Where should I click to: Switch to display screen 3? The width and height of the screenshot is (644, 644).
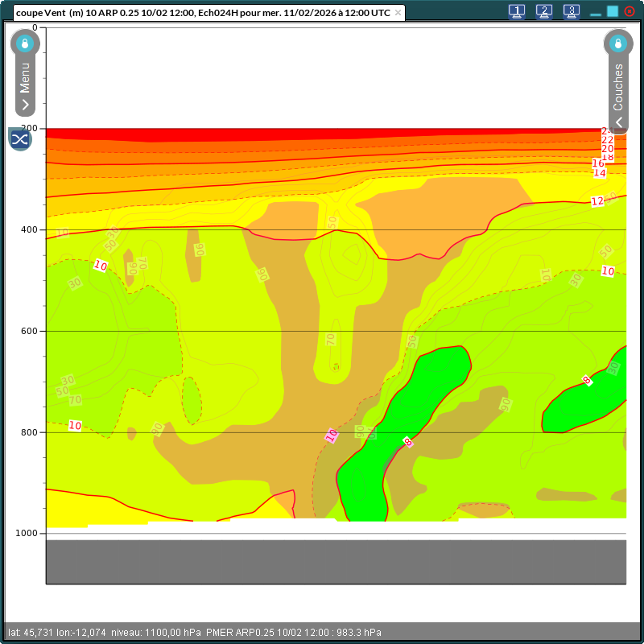[x=571, y=11]
